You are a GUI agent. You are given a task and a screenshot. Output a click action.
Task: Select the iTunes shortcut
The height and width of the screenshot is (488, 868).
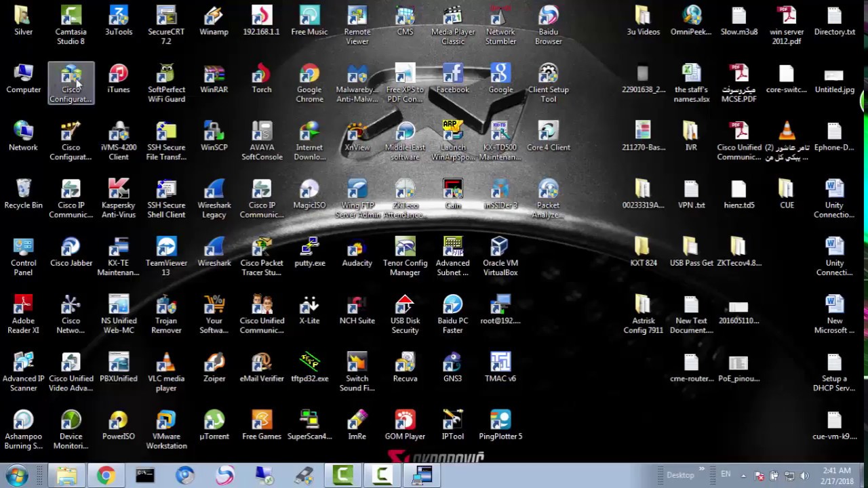[119, 79]
